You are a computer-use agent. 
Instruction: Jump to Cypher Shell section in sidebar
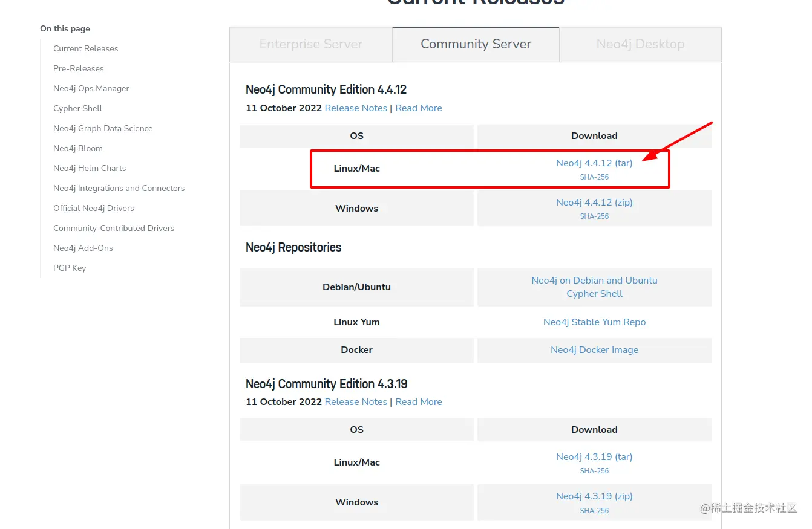[77, 108]
